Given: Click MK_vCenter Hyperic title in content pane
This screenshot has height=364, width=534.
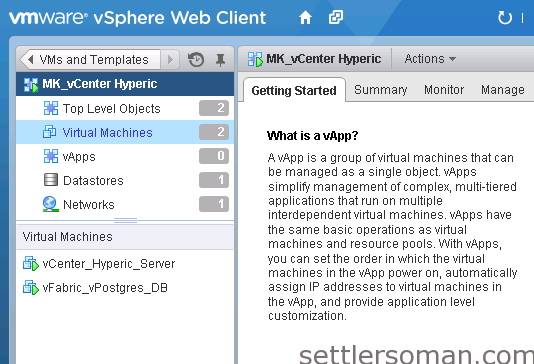Looking at the screenshot, I should click(323, 59).
